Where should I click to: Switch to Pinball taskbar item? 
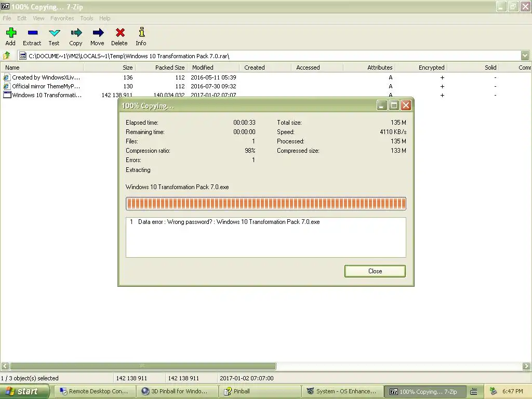click(259, 392)
